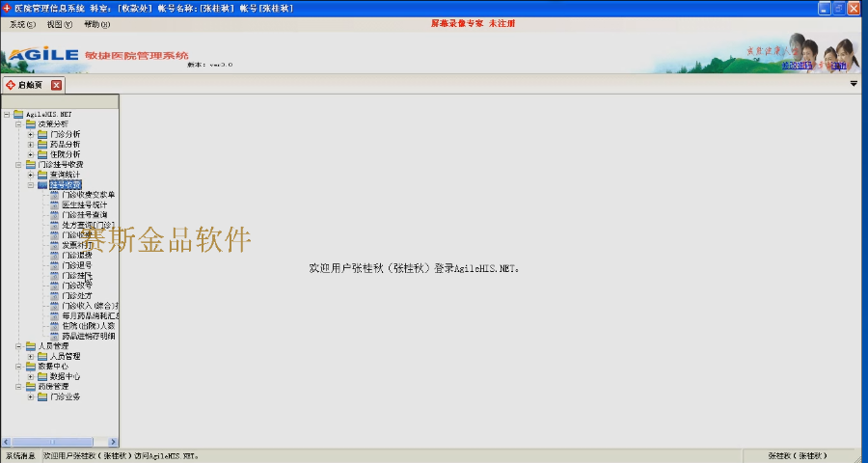
Task: Close the 启始页 tab with red X
Action: tap(56, 85)
